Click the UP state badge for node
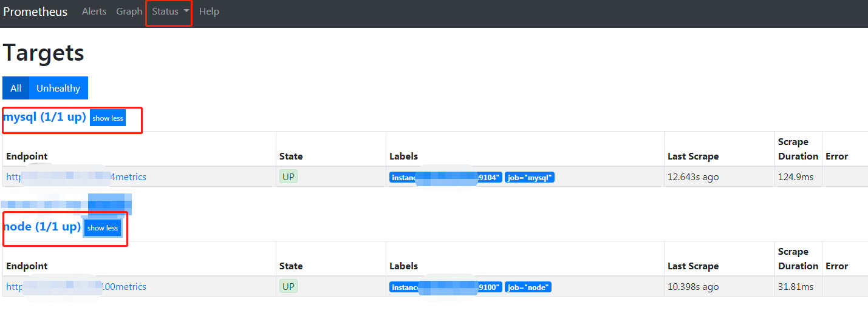 (x=289, y=287)
